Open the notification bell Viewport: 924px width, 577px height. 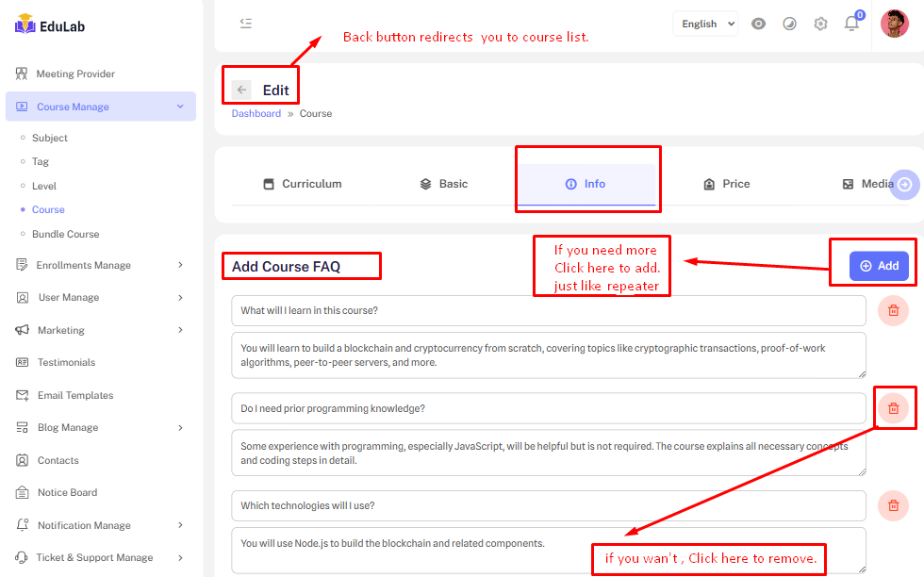[851, 25]
